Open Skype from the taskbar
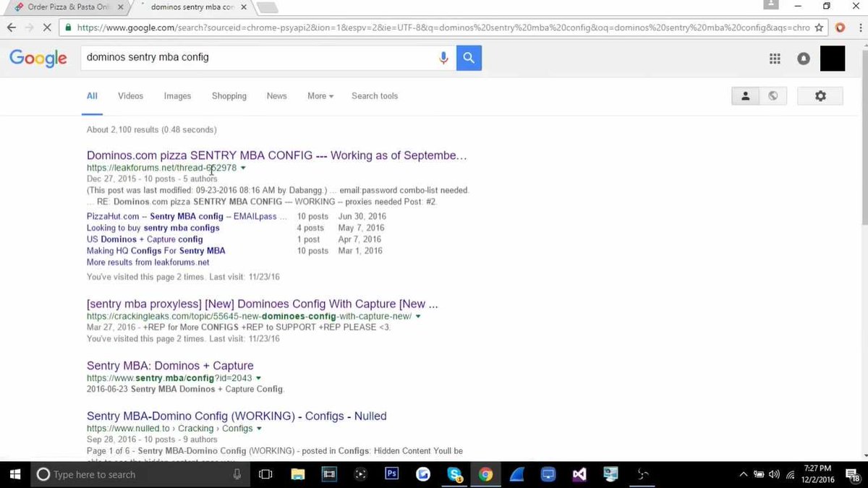 click(x=455, y=474)
